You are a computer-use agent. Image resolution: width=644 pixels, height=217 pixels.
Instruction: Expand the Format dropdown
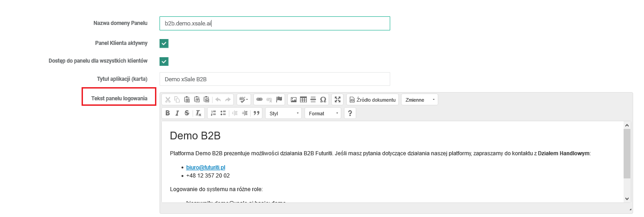click(x=323, y=113)
